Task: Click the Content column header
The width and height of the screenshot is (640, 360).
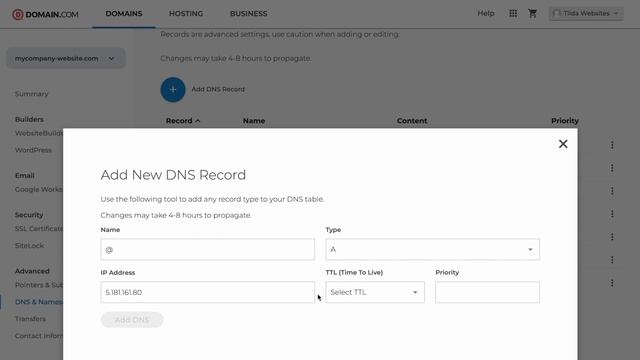Action: click(x=412, y=121)
